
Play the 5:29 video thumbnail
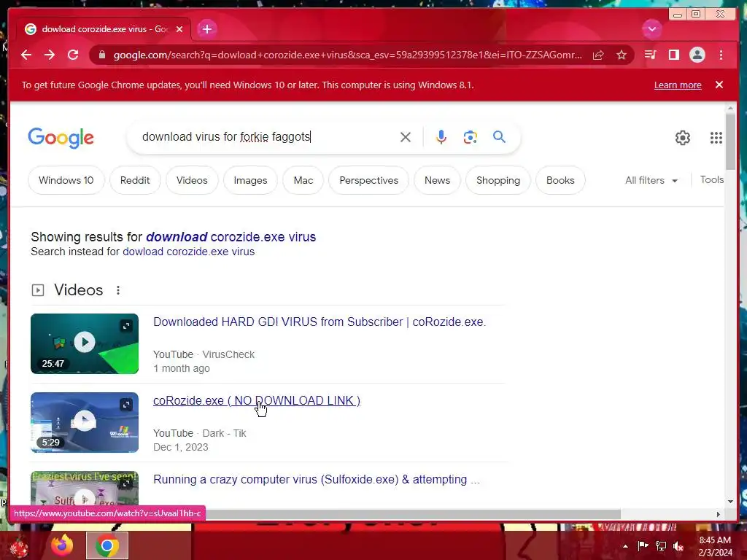coord(85,422)
